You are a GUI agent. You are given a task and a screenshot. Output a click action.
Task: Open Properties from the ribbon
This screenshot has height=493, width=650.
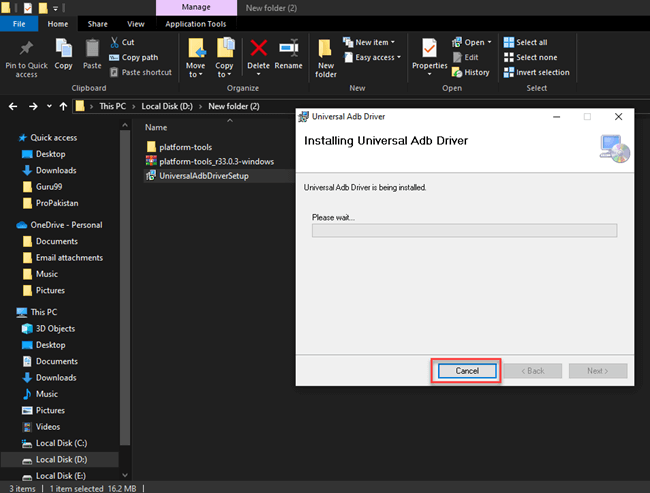point(430,52)
